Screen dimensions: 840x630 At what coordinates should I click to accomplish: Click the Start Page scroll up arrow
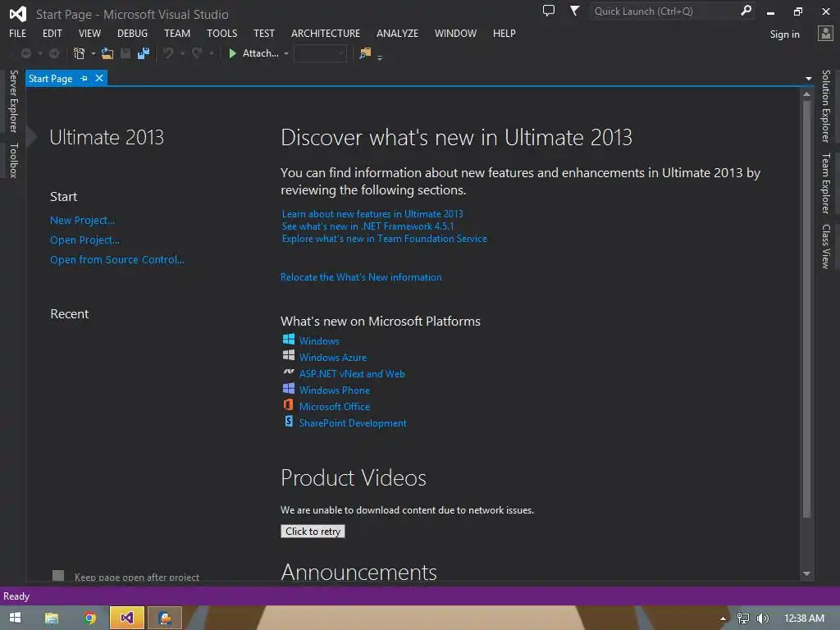806,94
